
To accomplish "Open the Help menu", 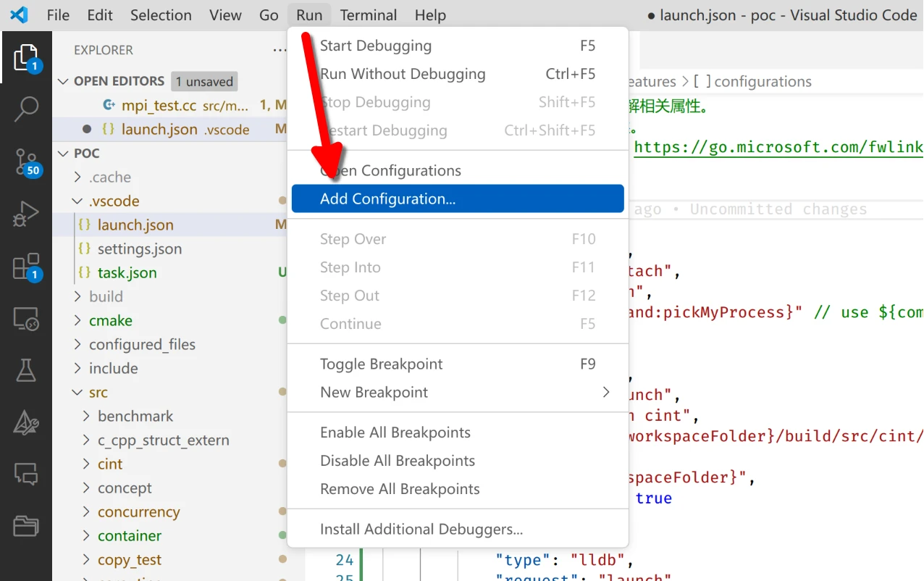I will pyautogui.click(x=430, y=14).
